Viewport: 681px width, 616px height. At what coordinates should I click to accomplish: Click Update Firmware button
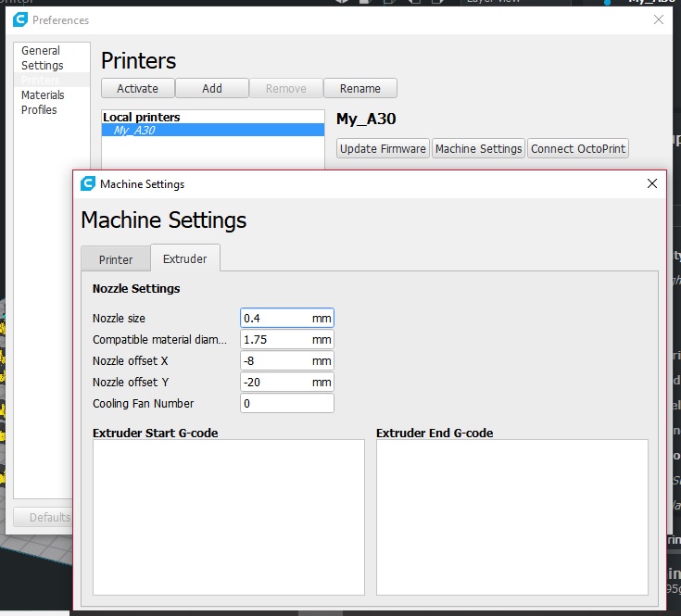[x=383, y=148]
